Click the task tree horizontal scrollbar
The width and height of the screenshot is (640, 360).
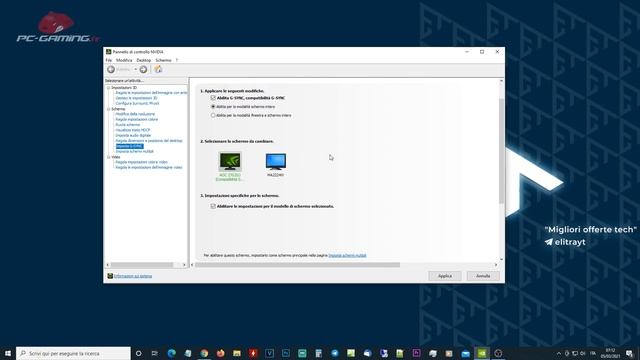pyautogui.click(x=142, y=265)
